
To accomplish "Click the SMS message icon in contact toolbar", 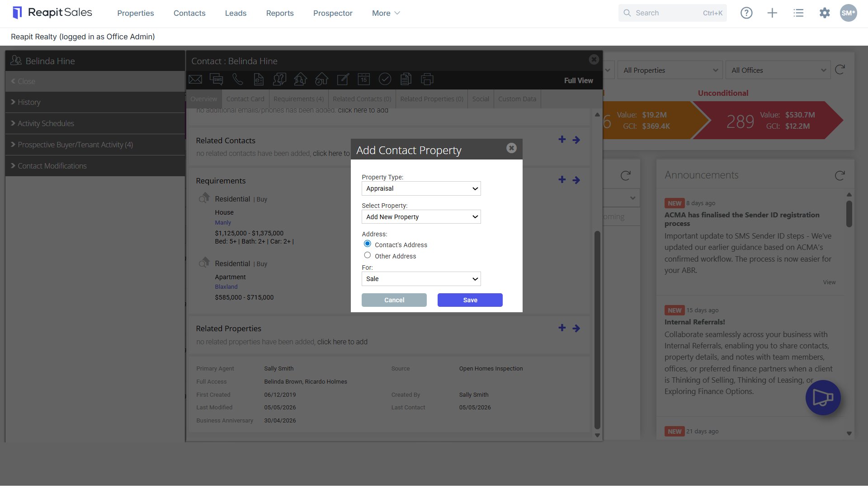I will click(x=216, y=80).
